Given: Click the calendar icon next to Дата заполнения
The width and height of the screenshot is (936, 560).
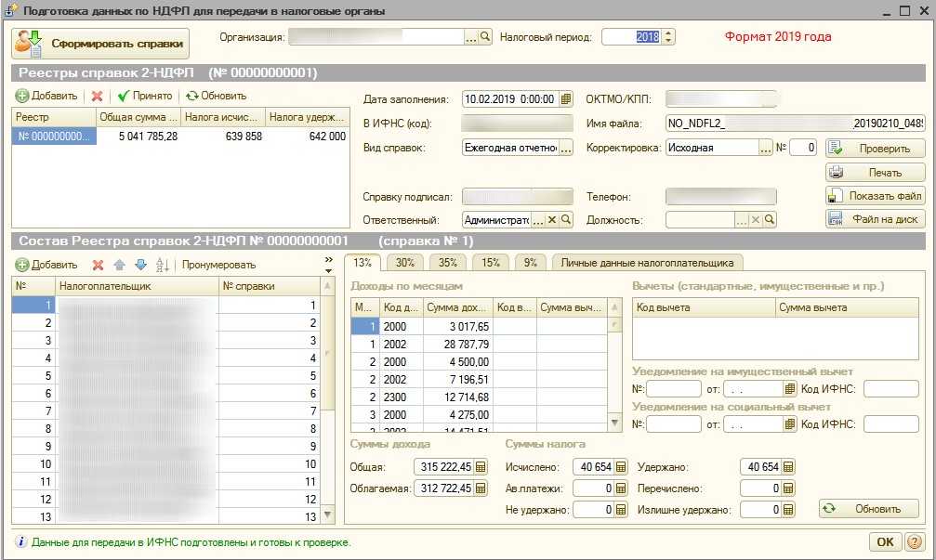Looking at the screenshot, I should tap(565, 99).
